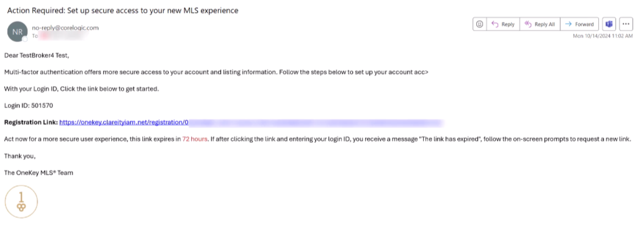Click the Thank you closing line
Viewport: 644px width, 235px height.
point(20,156)
